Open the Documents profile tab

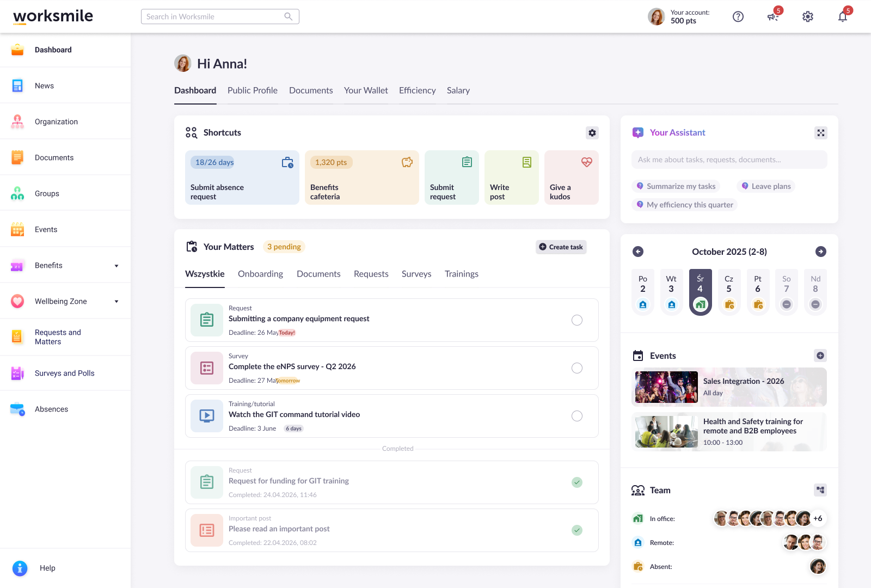[311, 90]
